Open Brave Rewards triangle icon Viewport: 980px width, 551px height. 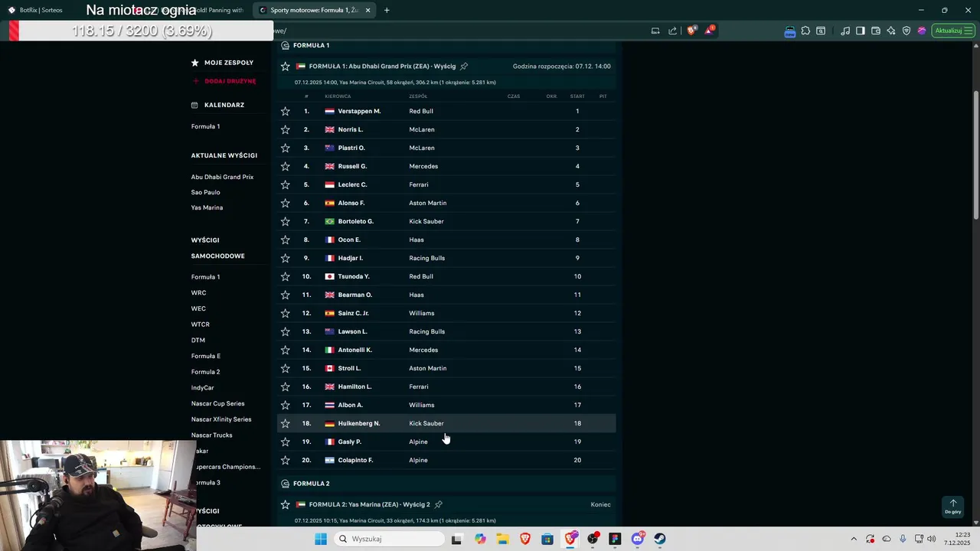[x=710, y=31]
